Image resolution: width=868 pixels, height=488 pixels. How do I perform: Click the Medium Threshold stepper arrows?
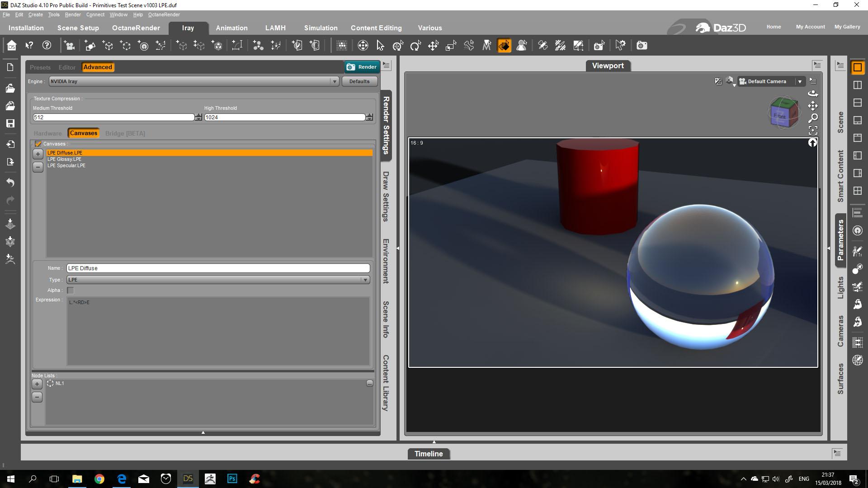coord(198,117)
